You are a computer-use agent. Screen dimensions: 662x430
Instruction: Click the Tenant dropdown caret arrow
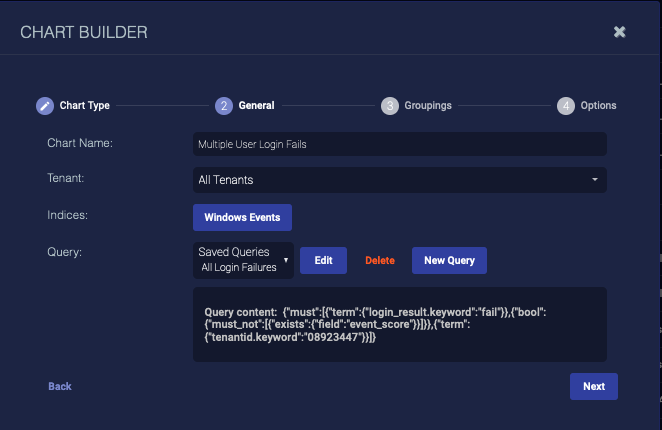pos(595,180)
